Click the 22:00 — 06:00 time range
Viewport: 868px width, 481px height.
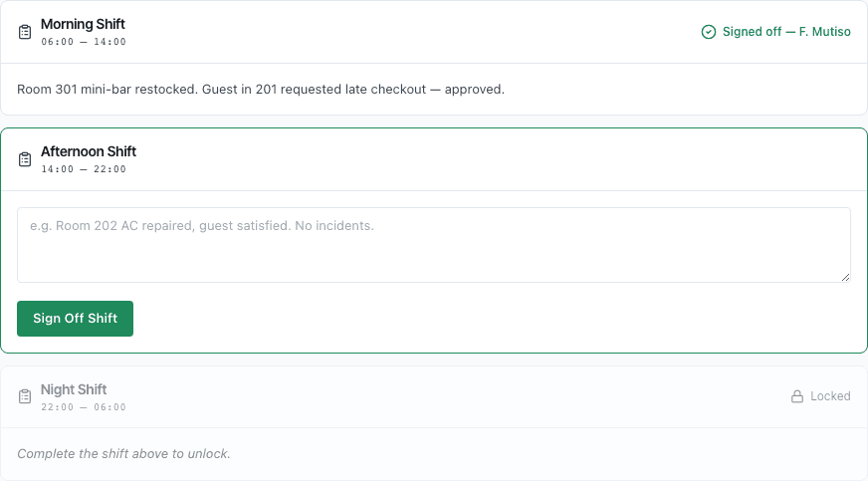point(84,407)
